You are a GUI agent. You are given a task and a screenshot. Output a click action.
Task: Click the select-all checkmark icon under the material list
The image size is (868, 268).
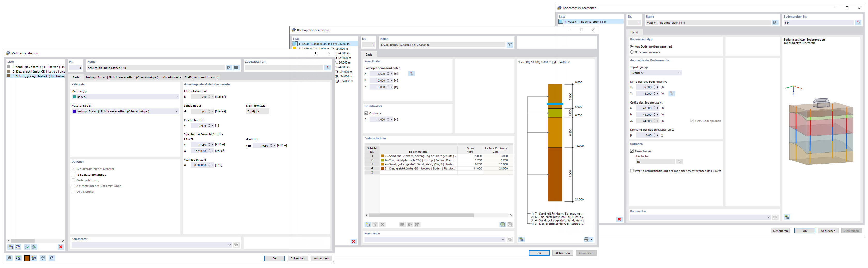(x=27, y=247)
